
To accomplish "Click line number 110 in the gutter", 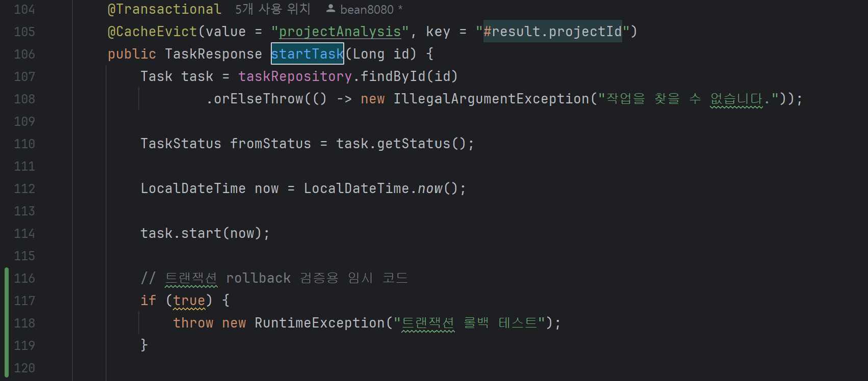I will [x=24, y=144].
